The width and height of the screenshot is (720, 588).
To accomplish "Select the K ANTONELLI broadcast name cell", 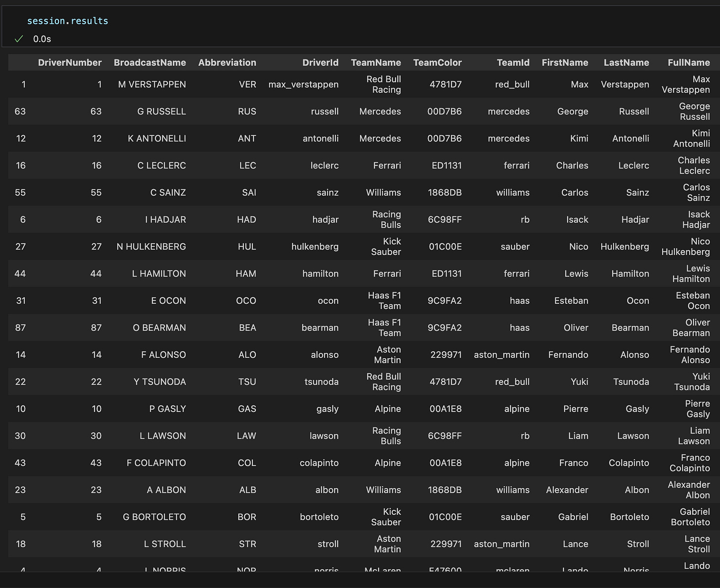I will [x=157, y=139].
